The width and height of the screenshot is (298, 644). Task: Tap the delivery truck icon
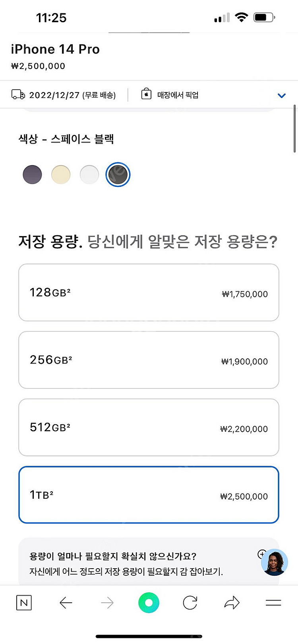18,94
